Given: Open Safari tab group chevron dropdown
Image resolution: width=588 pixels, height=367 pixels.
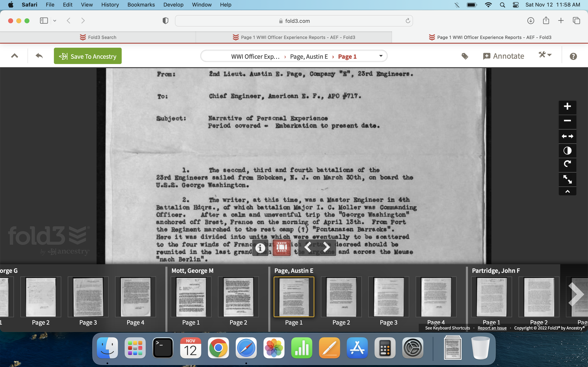Looking at the screenshot, I should [x=55, y=21].
